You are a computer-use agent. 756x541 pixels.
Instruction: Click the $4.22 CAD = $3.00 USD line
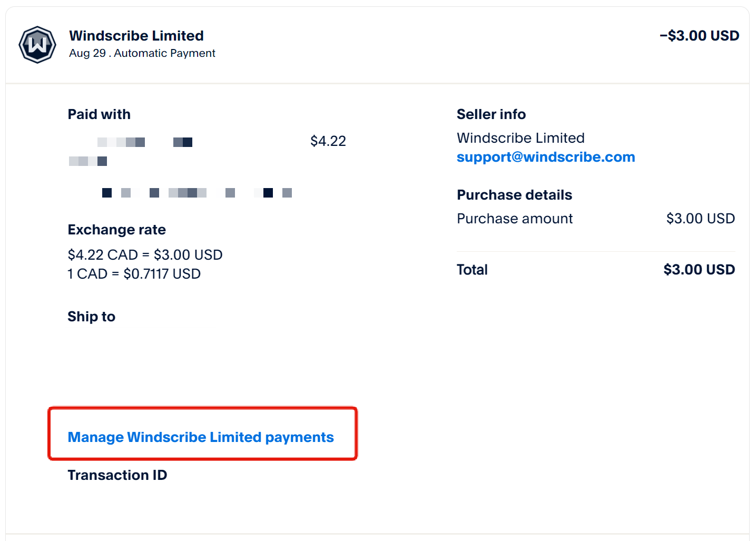pos(145,255)
